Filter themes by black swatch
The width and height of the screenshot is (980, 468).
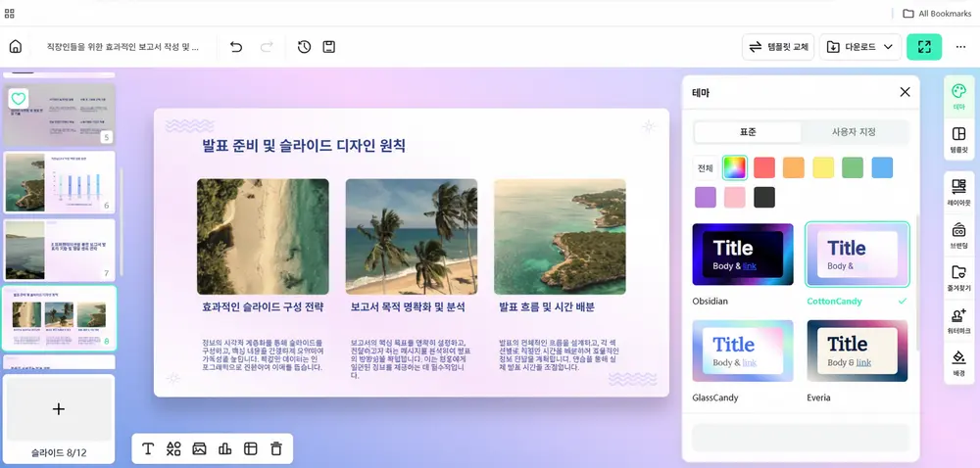[764, 197]
